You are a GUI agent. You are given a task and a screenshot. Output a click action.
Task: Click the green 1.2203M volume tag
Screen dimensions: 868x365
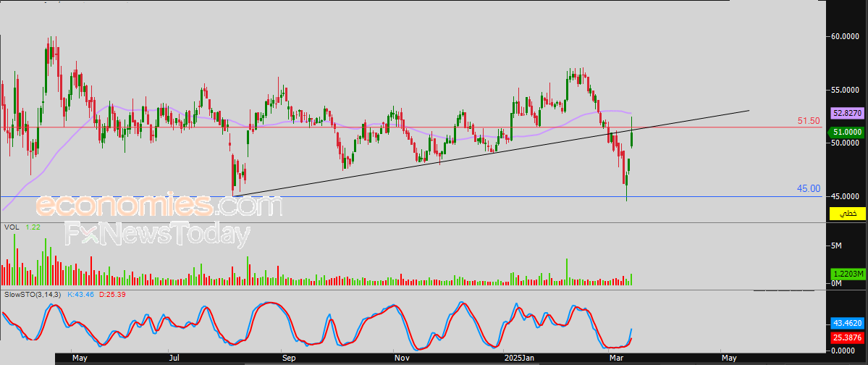click(x=846, y=274)
